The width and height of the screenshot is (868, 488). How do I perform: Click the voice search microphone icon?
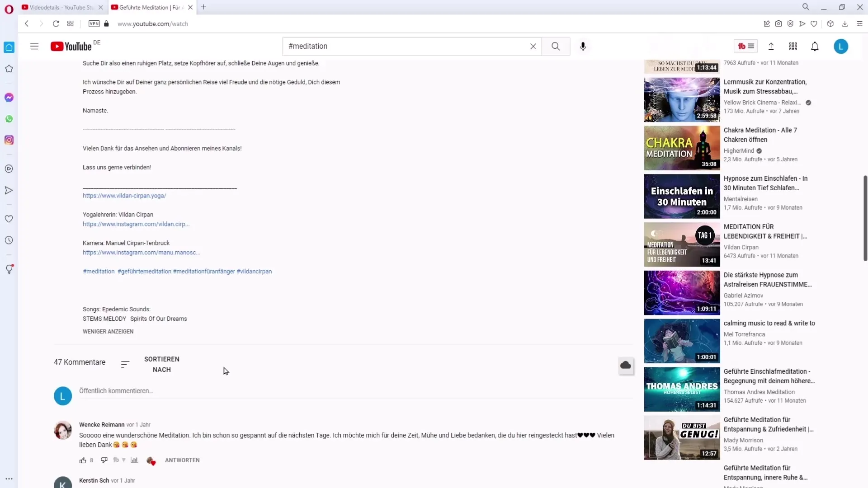click(583, 46)
